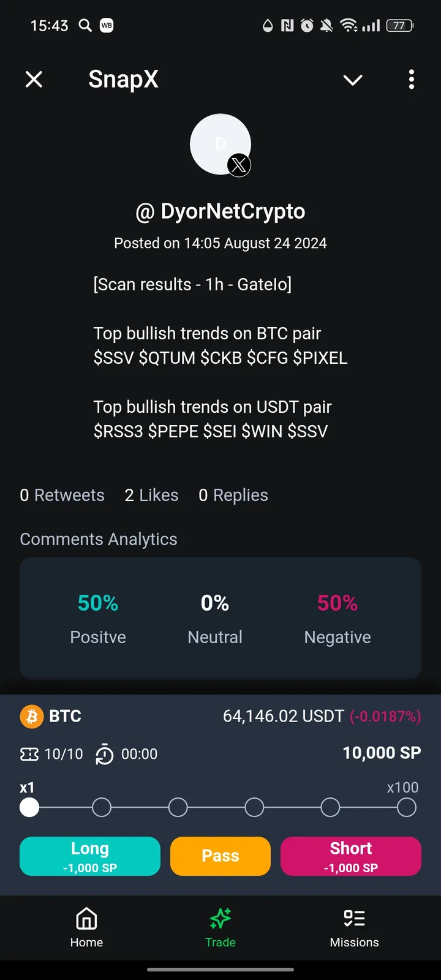Screen dimensions: 441x980
Task: Open the three-dot overflow menu
Action: (x=412, y=80)
